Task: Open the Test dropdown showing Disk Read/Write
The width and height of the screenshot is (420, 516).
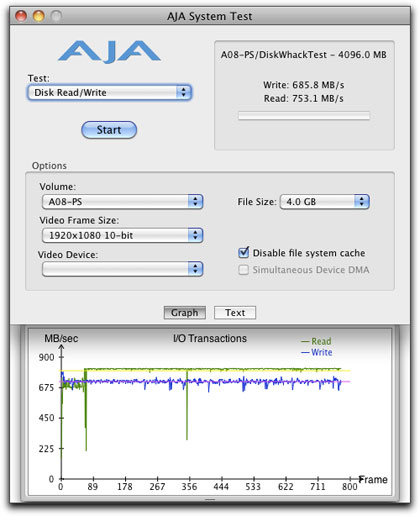Action: 109,92
